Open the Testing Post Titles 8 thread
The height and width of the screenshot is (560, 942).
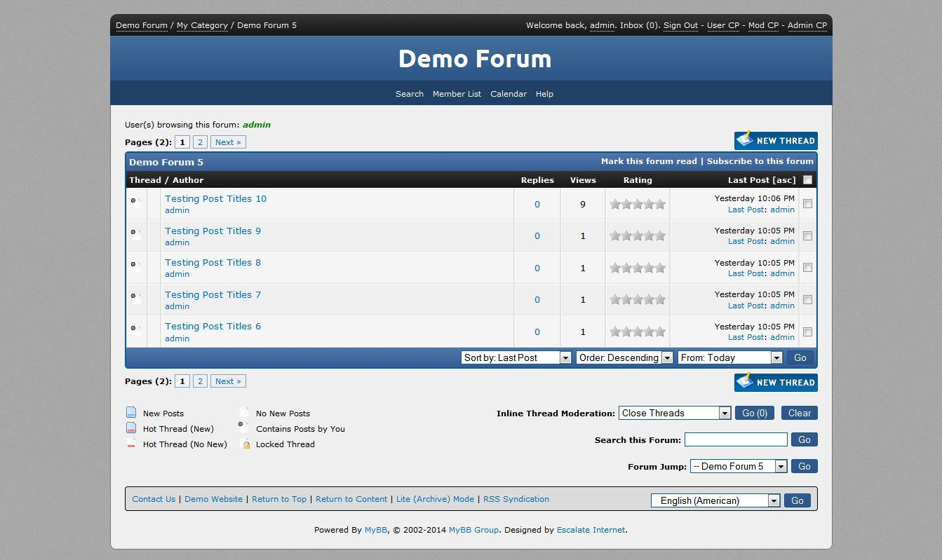coord(213,262)
